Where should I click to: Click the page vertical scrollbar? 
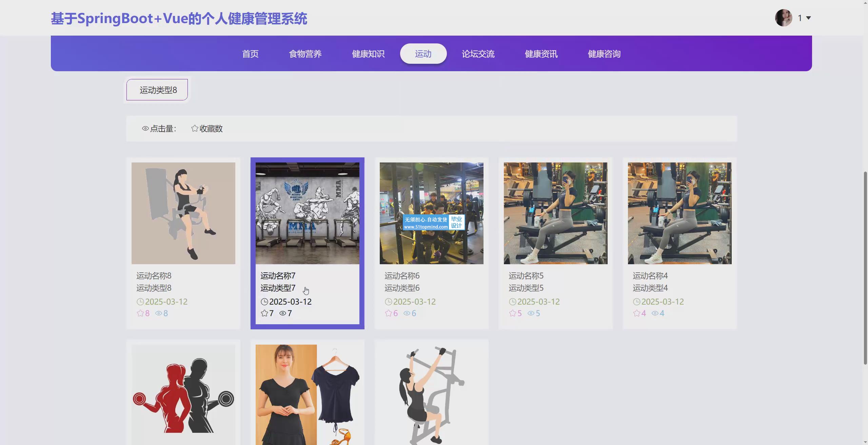click(865, 268)
